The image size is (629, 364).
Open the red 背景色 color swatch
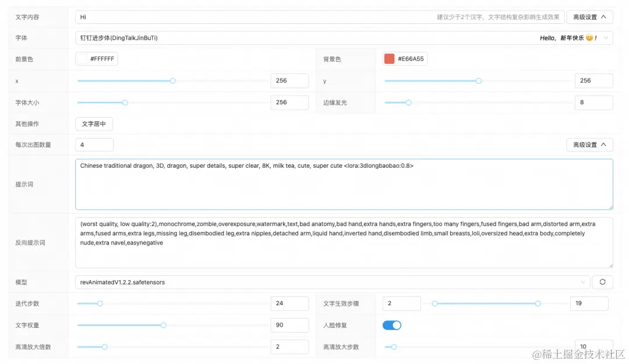point(389,59)
